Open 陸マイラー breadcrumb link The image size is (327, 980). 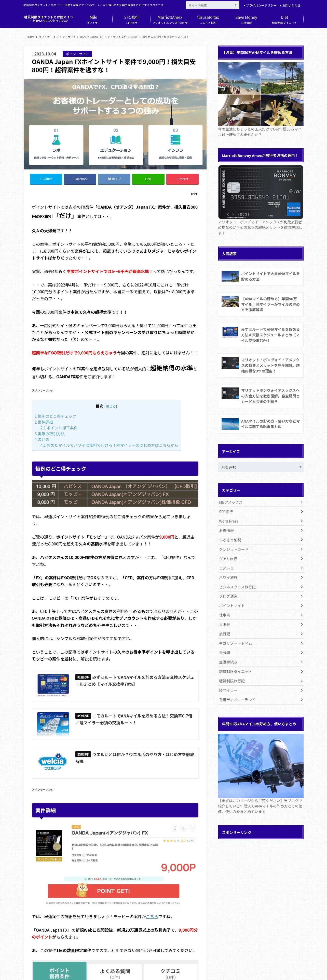[46, 37]
